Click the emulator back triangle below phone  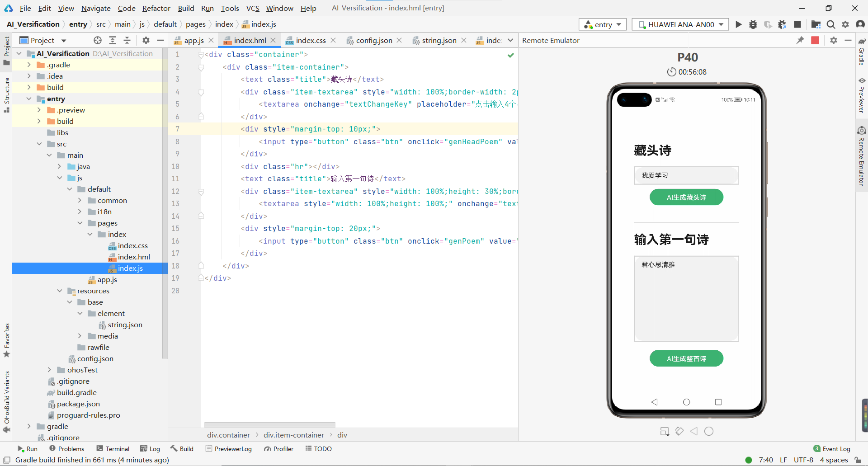click(x=694, y=431)
